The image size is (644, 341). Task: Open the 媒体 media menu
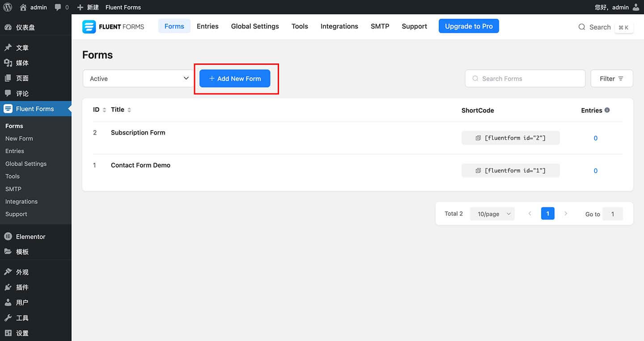point(36,63)
